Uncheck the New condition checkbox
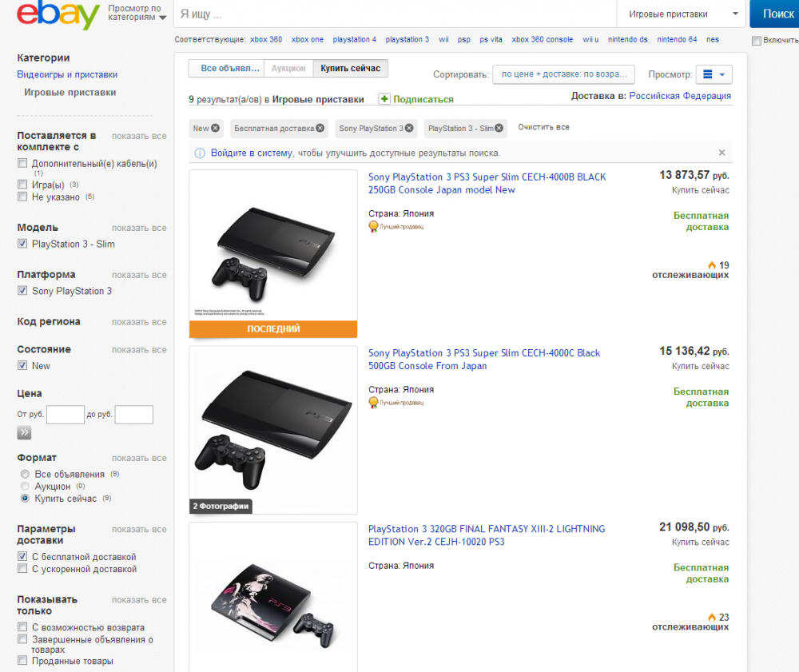This screenshot has width=799, height=672. click(x=22, y=366)
